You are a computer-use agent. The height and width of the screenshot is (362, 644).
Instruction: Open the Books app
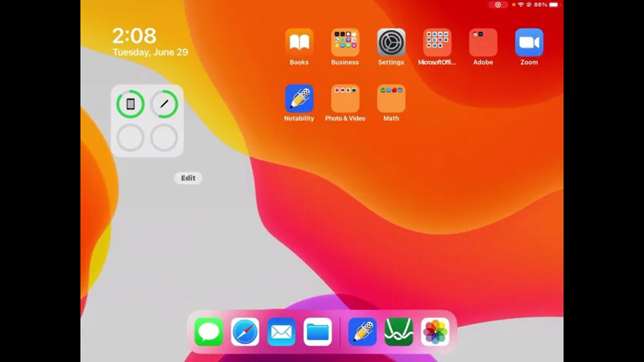tap(299, 42)
